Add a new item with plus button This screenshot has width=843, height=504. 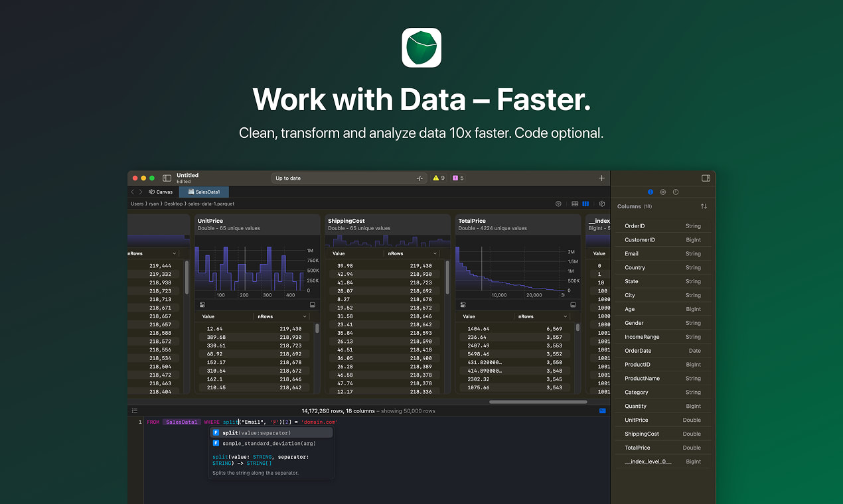tap(602, 178)
